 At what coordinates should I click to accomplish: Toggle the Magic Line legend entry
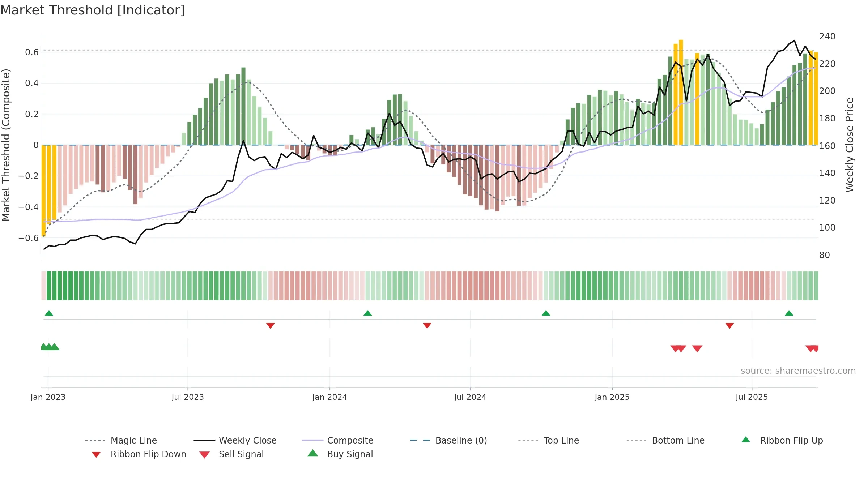[x=121, y=440]
